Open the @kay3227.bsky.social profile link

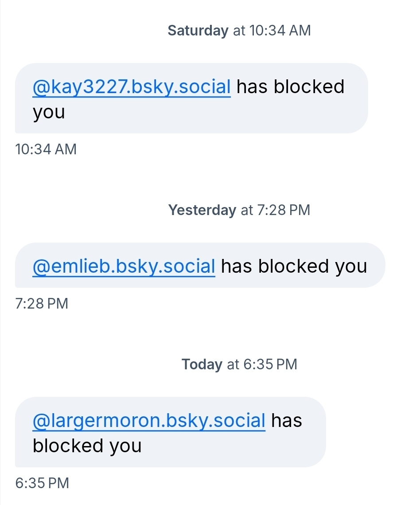click(132, 86)
